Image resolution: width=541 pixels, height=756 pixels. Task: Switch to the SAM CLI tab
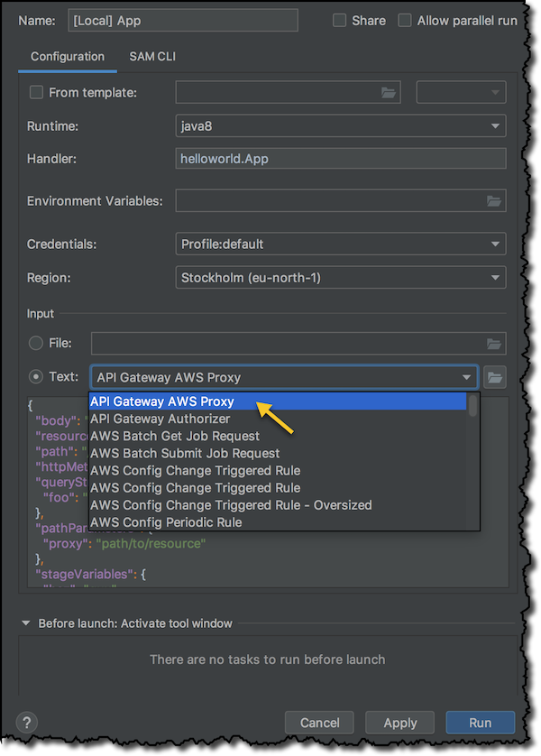click(152, 57)
